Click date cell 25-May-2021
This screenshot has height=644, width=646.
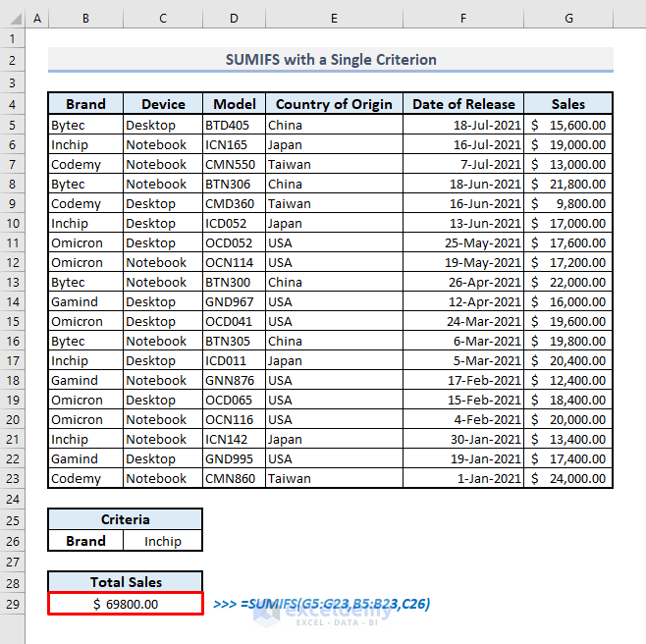click(x=463, y=242)
